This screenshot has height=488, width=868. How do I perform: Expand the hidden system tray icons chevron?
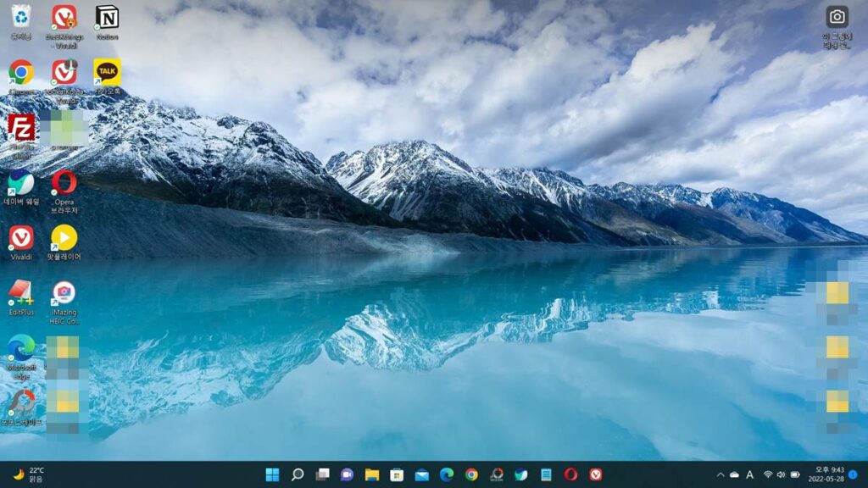pyautogui.click(x=721, y=474)
